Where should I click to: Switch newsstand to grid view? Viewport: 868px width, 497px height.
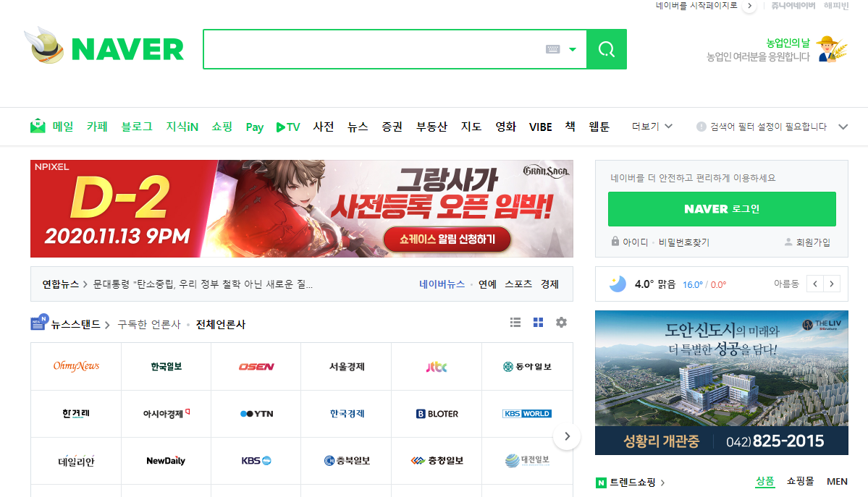click(x=538, y=322)
